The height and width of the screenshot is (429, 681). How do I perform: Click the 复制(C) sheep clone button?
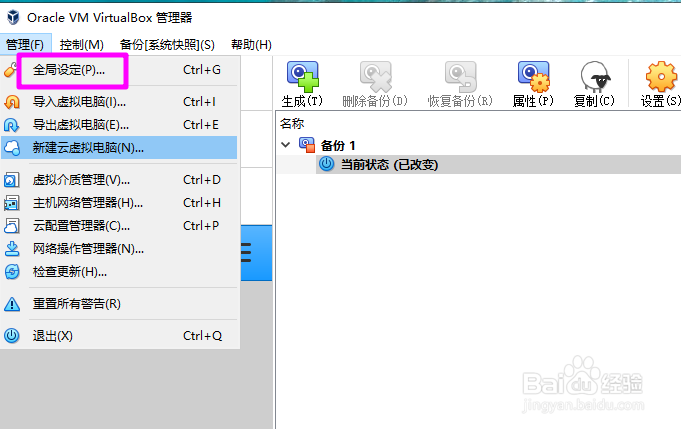[594, 85]
